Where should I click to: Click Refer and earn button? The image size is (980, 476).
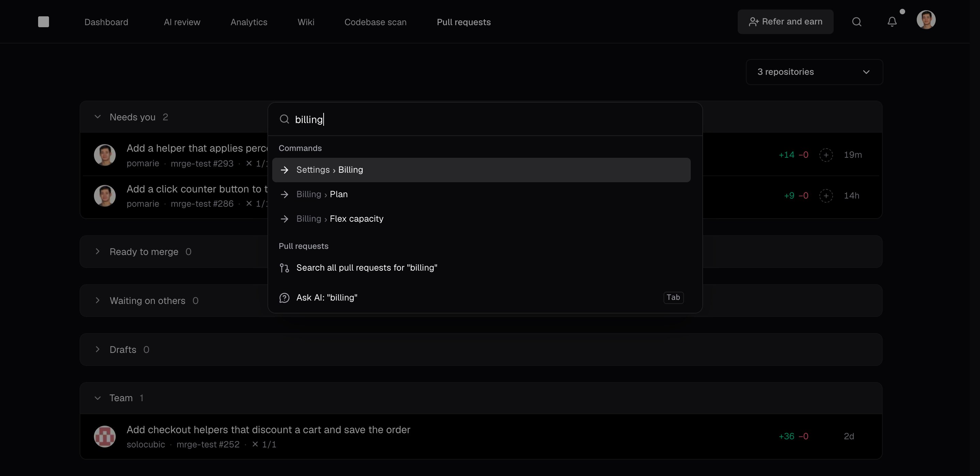785,22
